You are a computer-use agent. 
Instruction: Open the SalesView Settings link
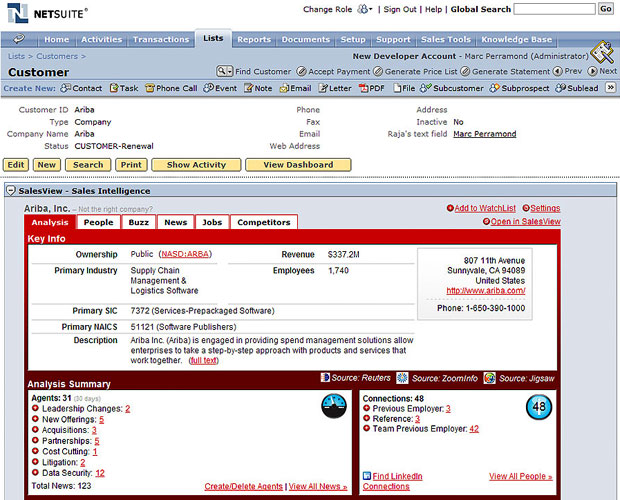545,208
